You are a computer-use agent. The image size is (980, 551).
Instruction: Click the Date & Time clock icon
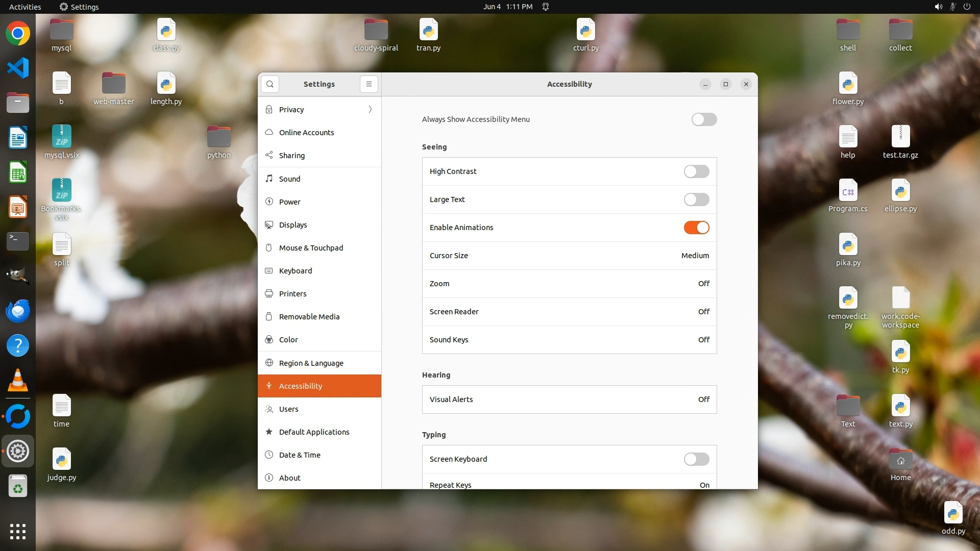tap(269, 455)
